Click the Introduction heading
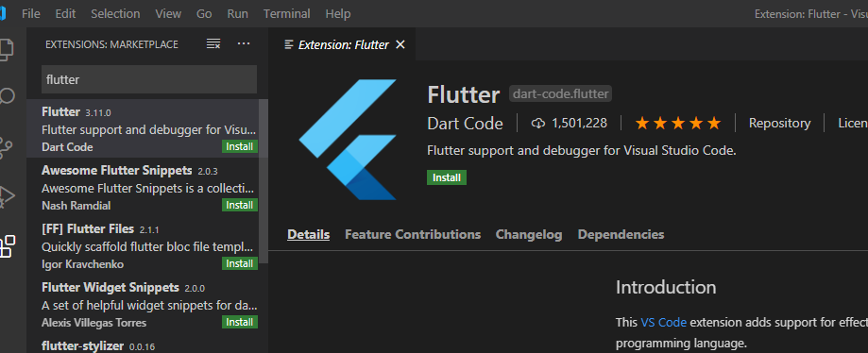Image resolution: width=868 pixels, height=353 pixels. pos(666,287)
